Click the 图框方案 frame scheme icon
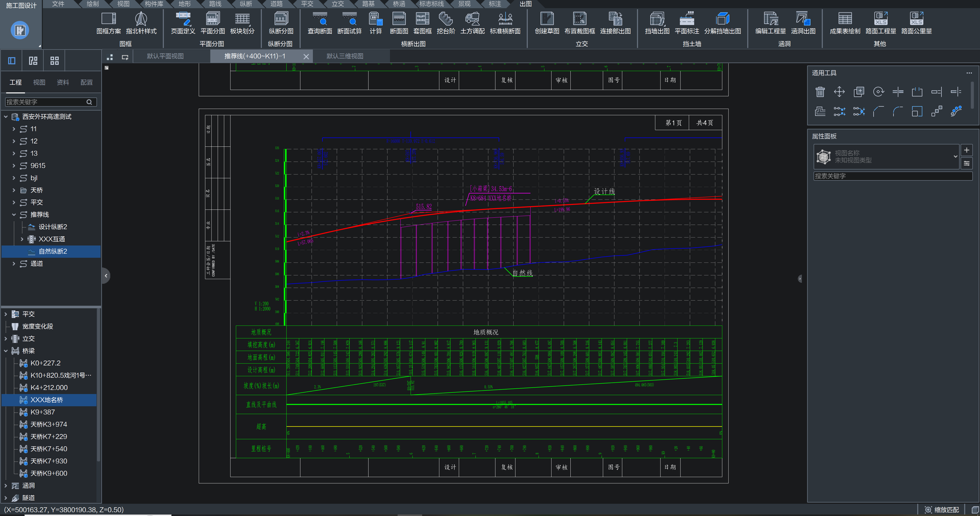 [x=108, y=19]
